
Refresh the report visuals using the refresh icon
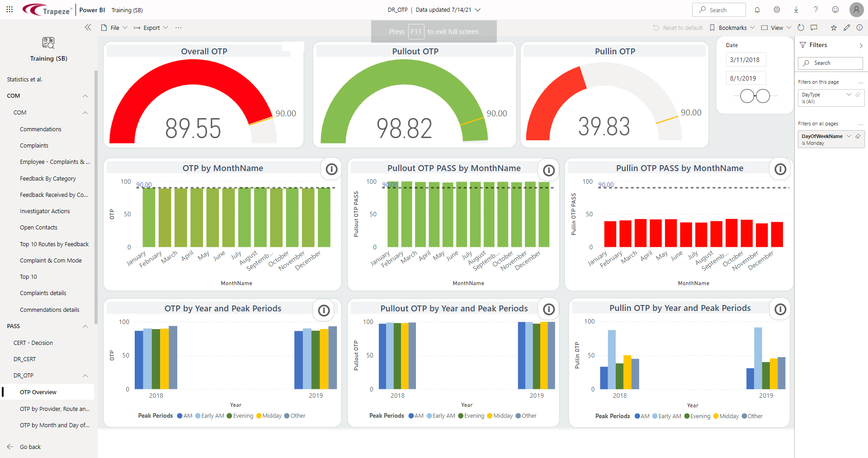(801, 28)
